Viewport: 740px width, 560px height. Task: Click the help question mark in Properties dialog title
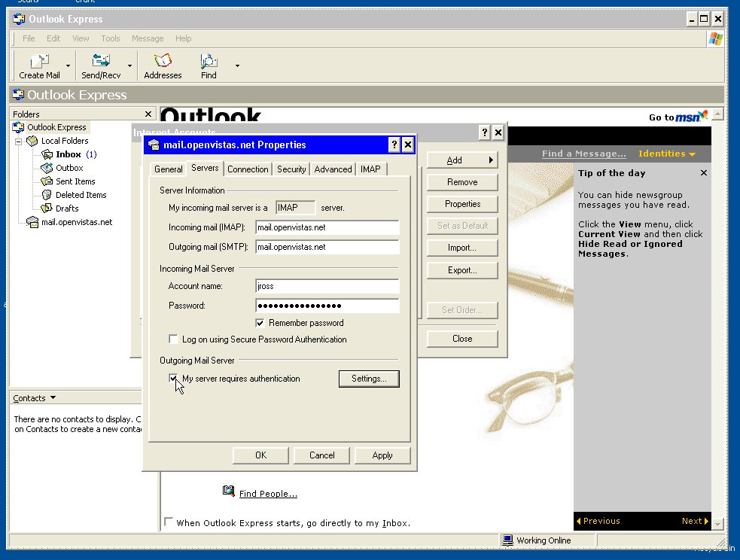pyautogui.click(x=394, y=145)
